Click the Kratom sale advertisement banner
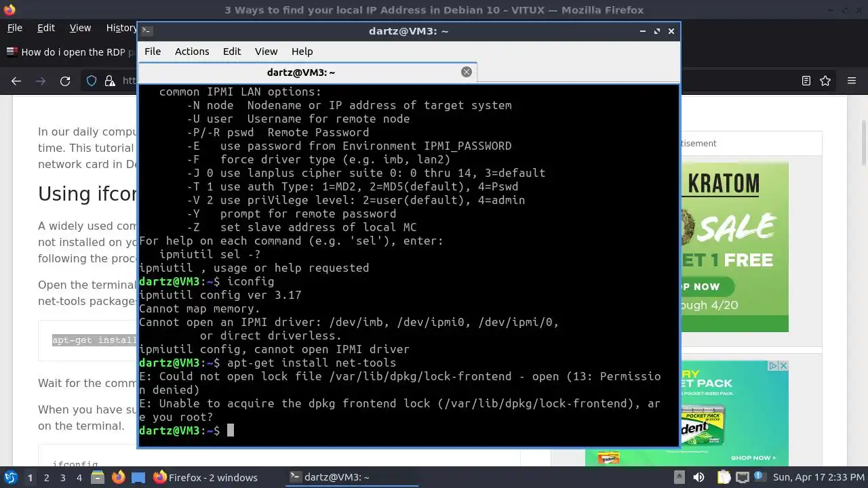 click(734, 247)
